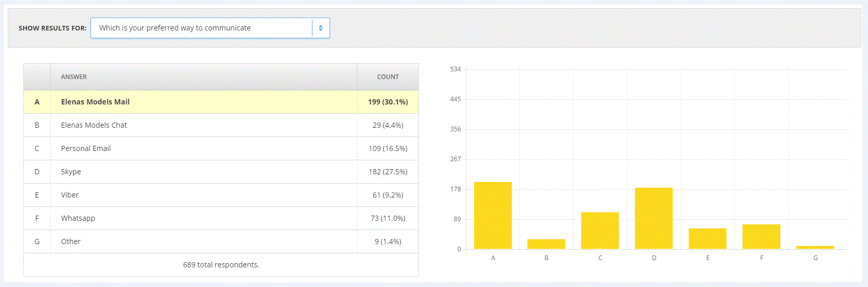Select the Skype answer row
The height and width of the screenshot is (287, 868).
(221, 172)
